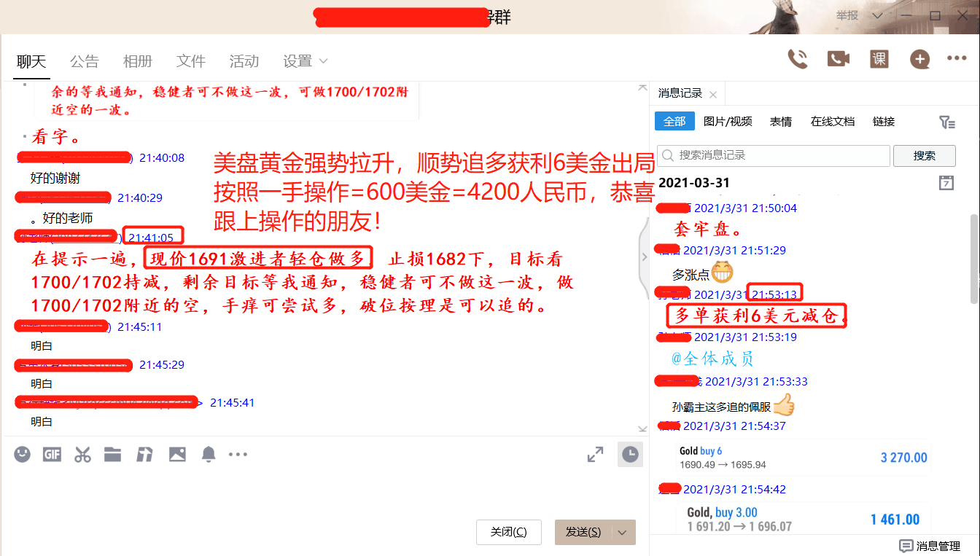Select the scissors screenshot tool

82,455
